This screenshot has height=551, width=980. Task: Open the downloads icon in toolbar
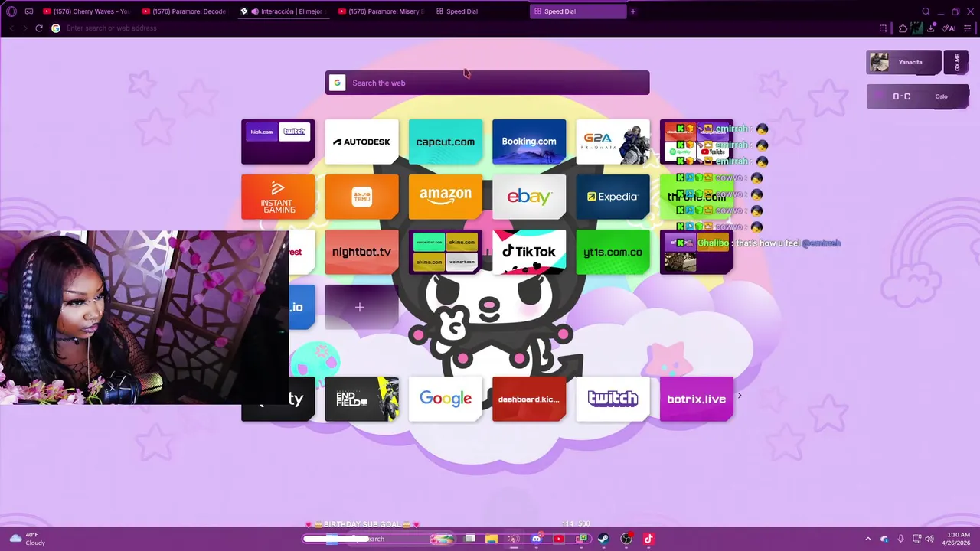(931, 28)
